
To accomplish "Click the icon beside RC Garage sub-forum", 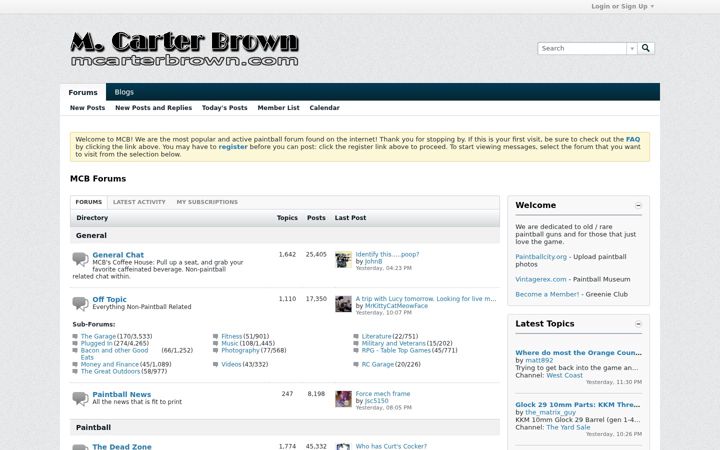I will tap(356, 365).
